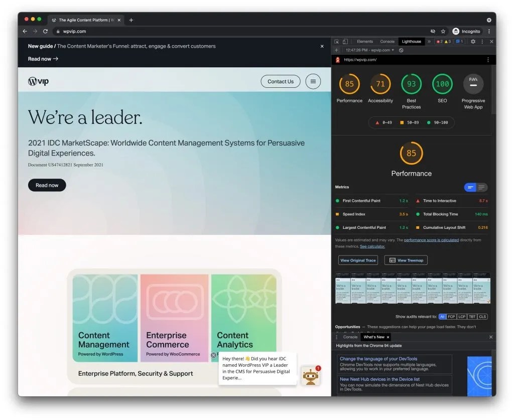Click the blue issues count badge

(x=460, y=42)
